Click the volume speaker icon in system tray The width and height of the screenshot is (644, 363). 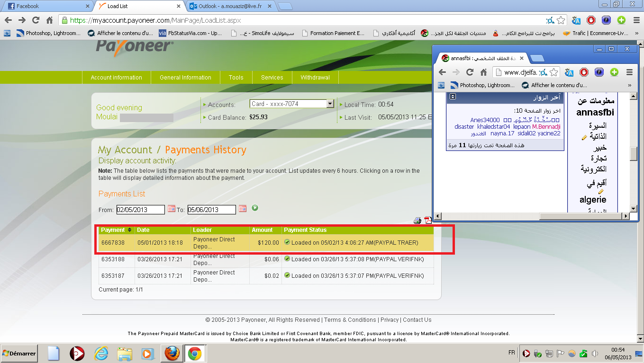[595, 354]
